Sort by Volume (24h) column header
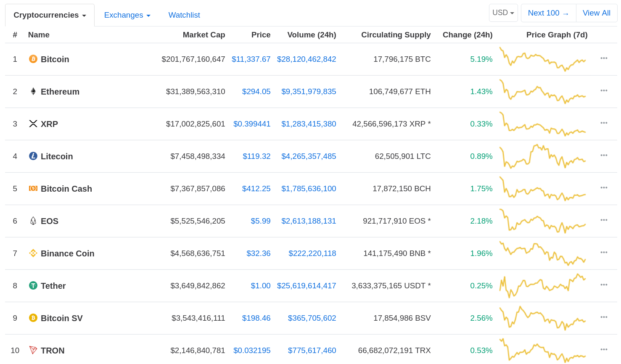The height and width of the screenshot is (364, 621). pyautogui.click(x=312, y=35)
